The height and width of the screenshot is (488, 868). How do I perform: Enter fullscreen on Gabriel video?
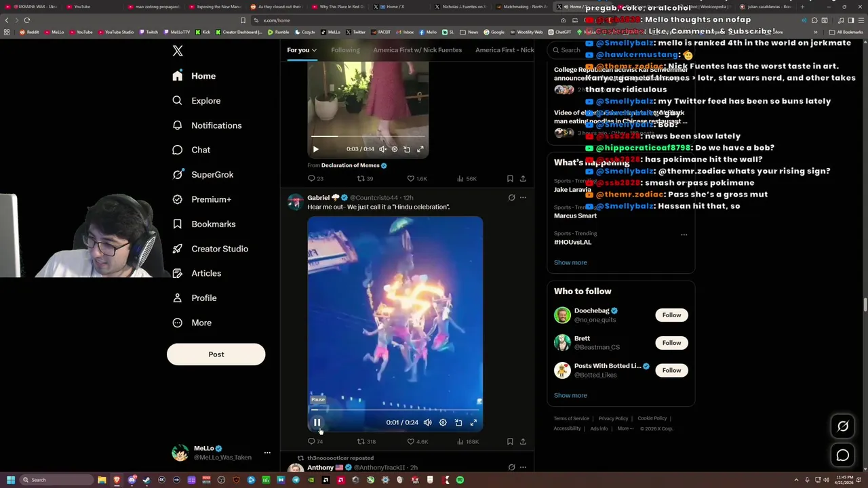(473, 422)
